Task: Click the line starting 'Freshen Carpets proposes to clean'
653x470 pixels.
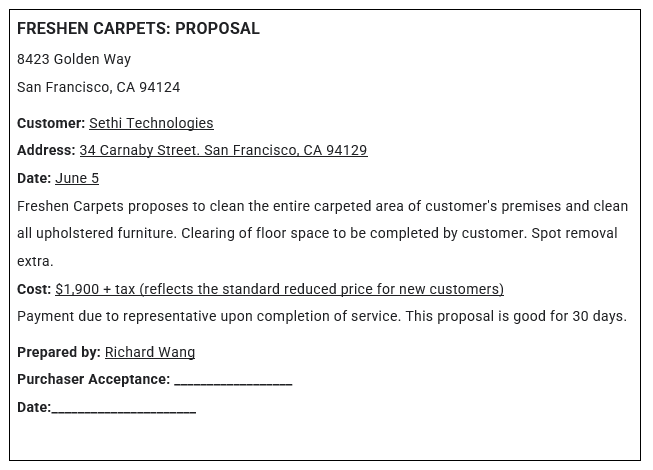Action: pyautogui.click(x=322, y=206)
